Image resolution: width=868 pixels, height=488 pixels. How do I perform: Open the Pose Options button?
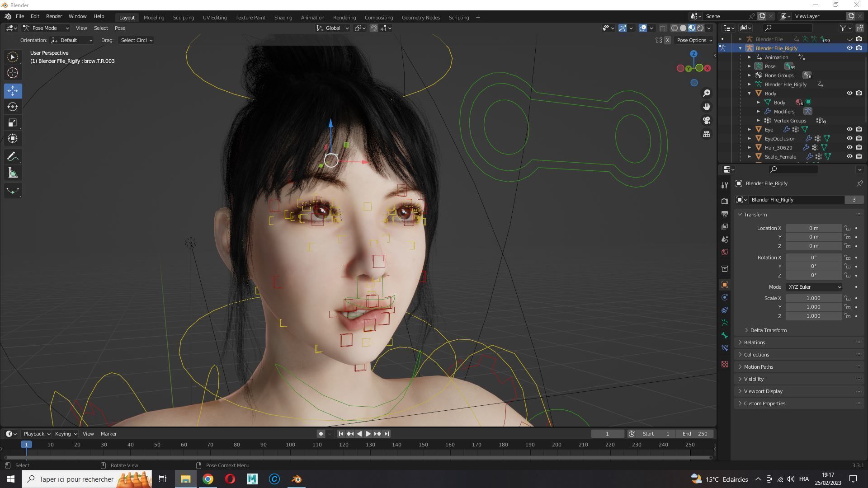[x=694, y=40]
